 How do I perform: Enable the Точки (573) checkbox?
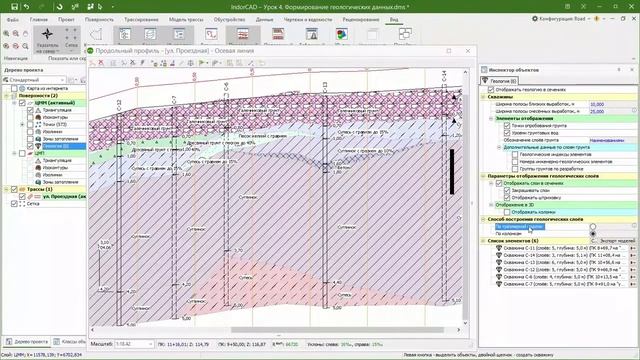tap(30, 124)
